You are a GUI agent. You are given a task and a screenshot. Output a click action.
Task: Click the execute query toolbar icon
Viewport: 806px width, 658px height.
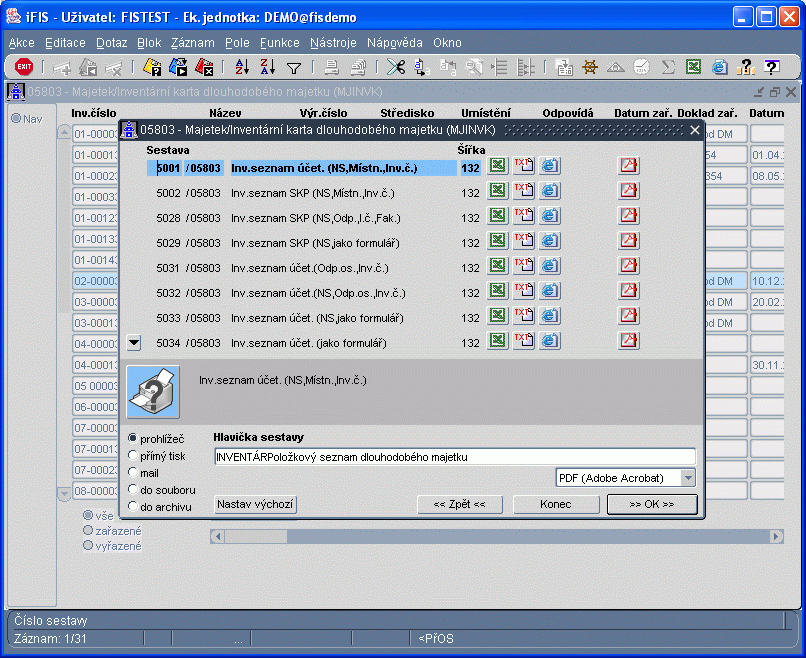click(x=178, y=67)
